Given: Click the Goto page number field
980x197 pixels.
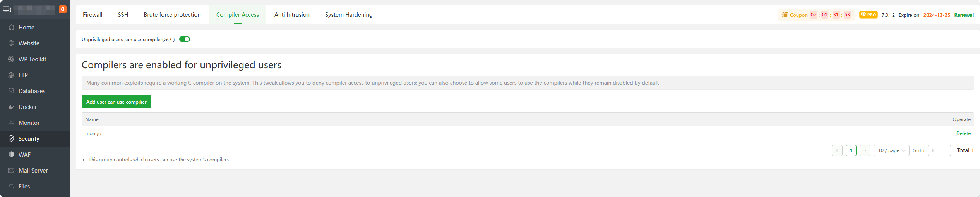Looking at the screenshot, I should point(939,150).
